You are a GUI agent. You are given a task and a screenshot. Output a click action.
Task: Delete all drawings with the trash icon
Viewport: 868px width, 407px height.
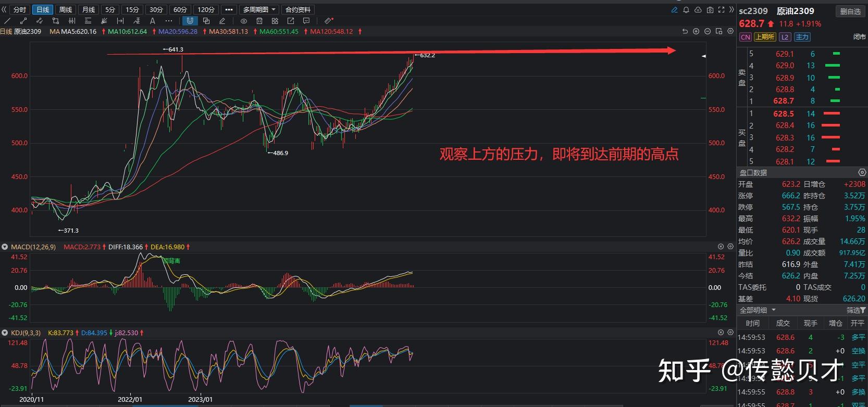259,21
